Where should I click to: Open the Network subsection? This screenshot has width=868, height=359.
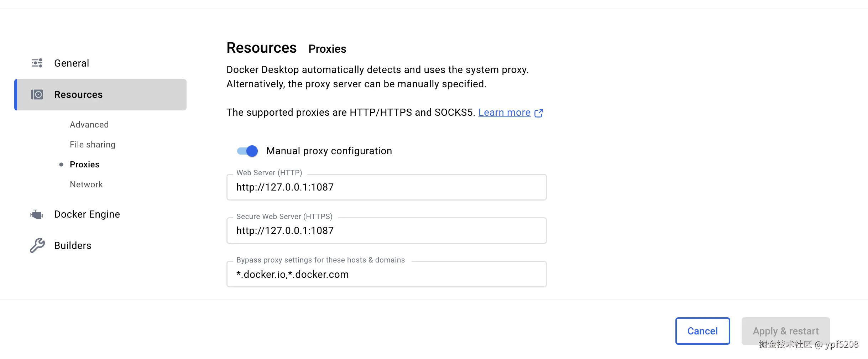pyautogui.click(x=86, y=184)
